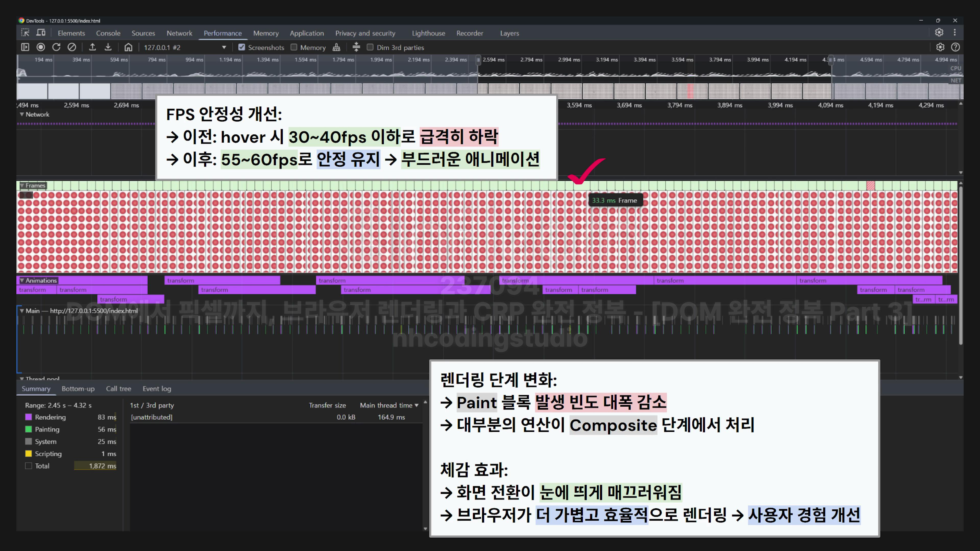Screen dimensions: 980x551
Task: Enable the Memory checkbox
Action: click(x=294, y=47)
